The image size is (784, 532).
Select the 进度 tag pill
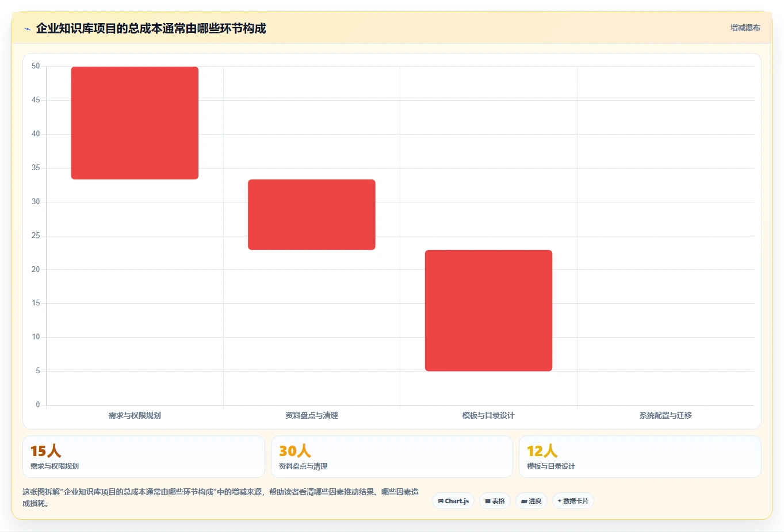531,501
